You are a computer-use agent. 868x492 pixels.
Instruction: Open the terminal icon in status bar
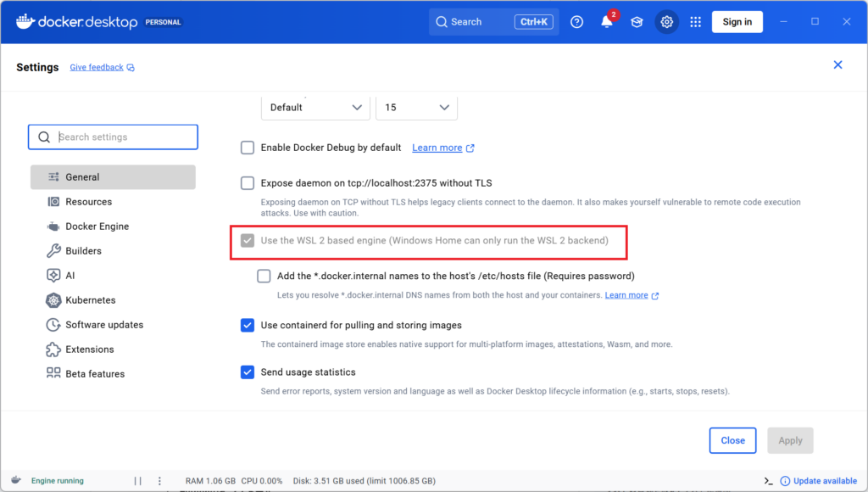point(768,481)
